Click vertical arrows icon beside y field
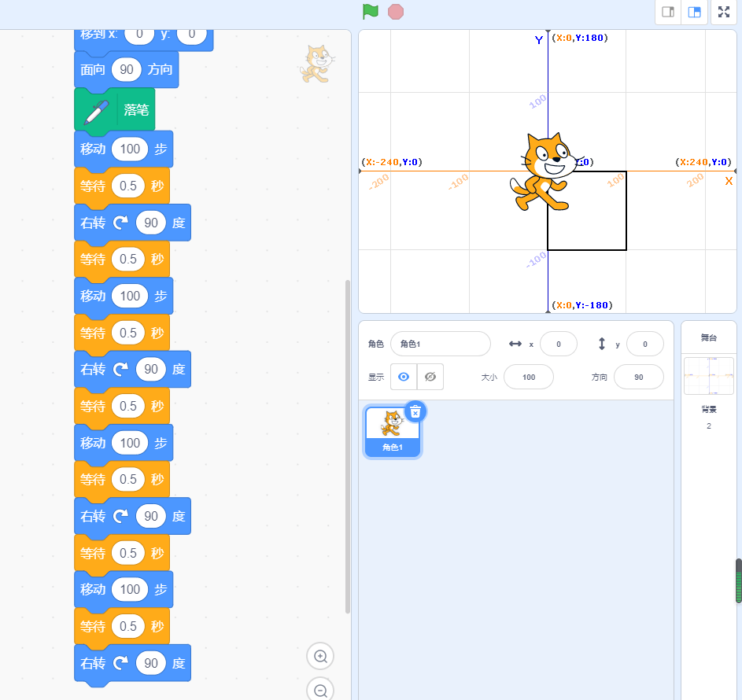 click(x=601, y=344)
